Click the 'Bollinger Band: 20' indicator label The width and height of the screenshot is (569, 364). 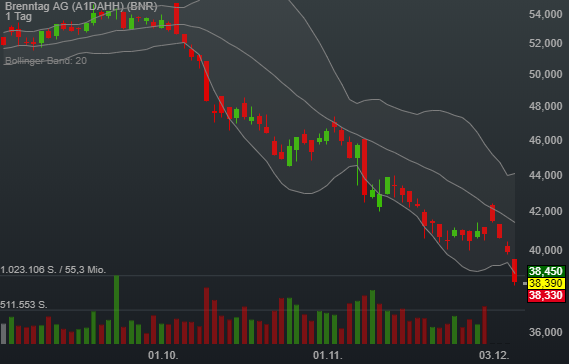coord(46,61)
